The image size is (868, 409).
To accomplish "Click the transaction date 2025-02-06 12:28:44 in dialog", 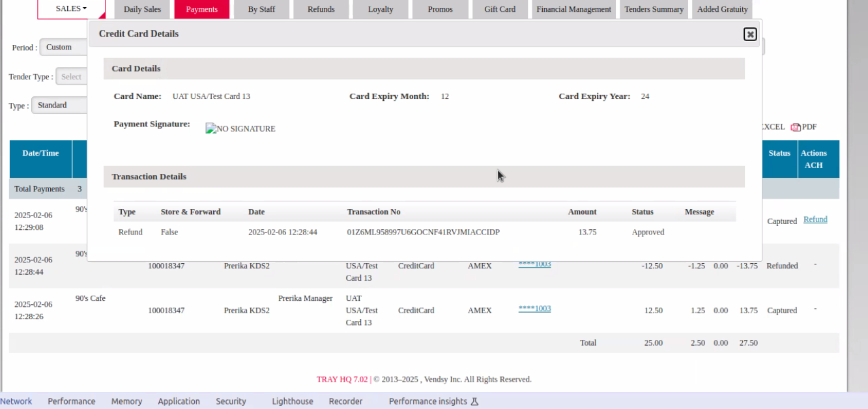I will pos(282,232).
